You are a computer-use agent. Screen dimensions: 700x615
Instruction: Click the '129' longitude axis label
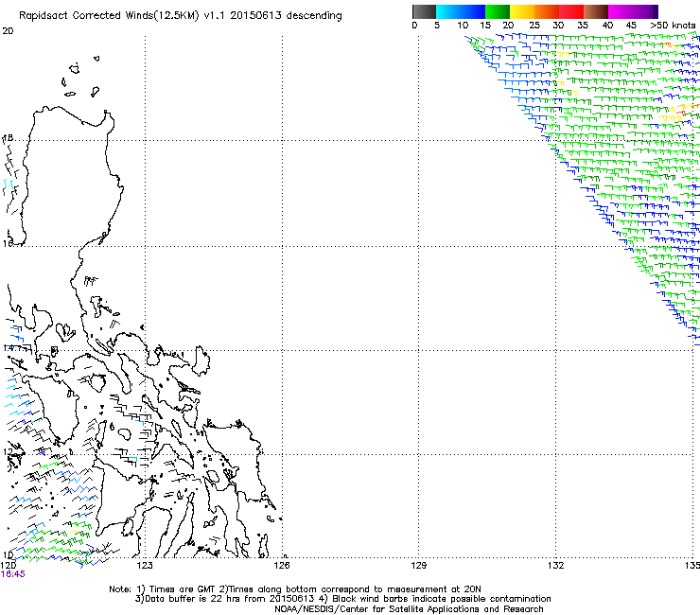(x=418, y=566)
